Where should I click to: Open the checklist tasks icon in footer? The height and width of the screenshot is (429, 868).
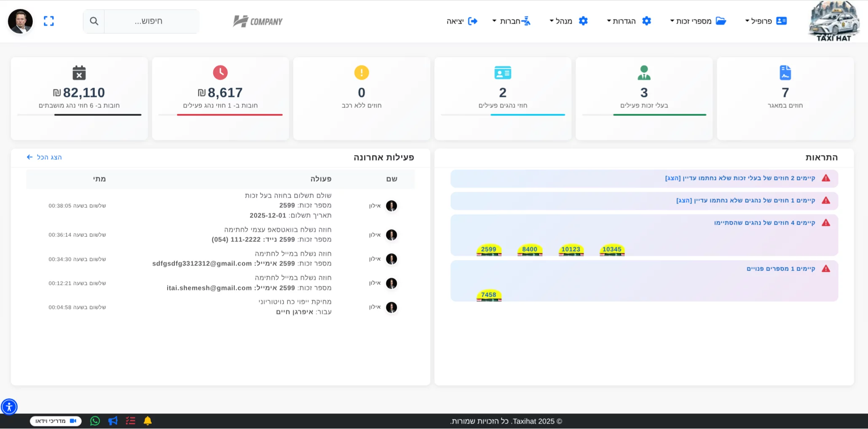click(x=130, y=421)
